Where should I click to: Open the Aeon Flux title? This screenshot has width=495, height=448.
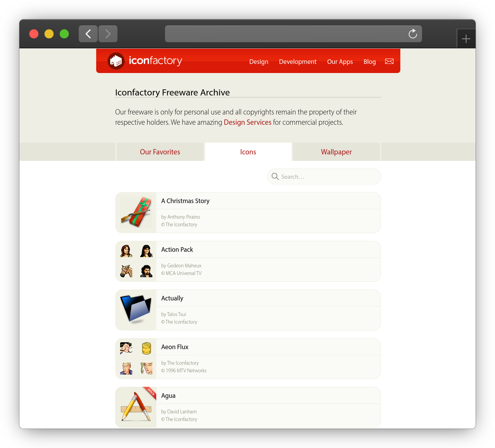(175, 347)
